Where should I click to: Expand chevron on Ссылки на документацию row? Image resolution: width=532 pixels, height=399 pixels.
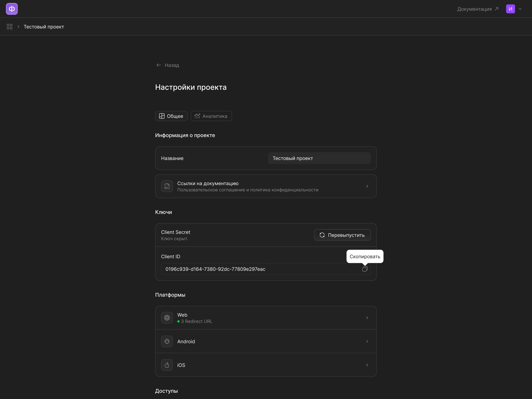[x=367, y=186]
